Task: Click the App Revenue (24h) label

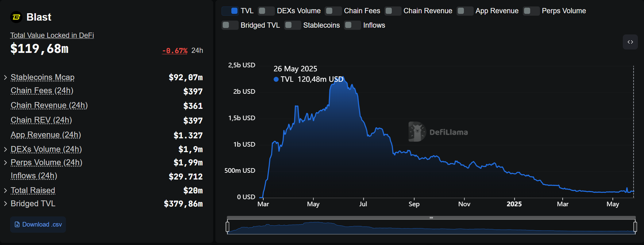Action: pos(46,135)
